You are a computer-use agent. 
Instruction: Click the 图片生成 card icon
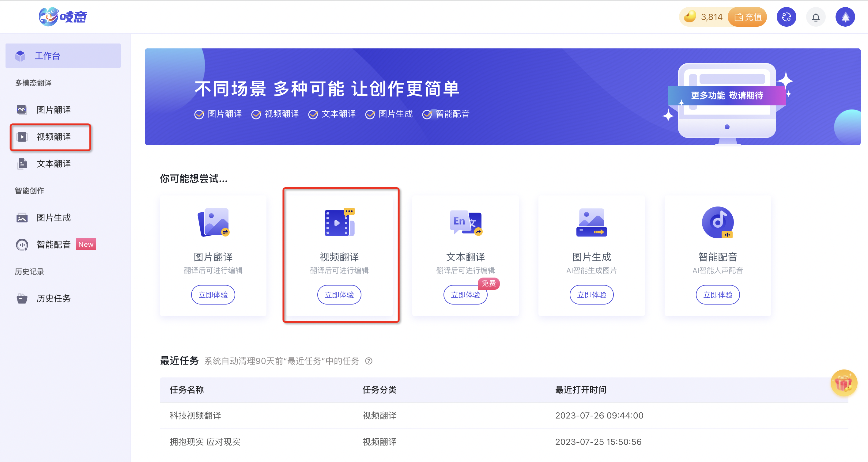[591, 222]
